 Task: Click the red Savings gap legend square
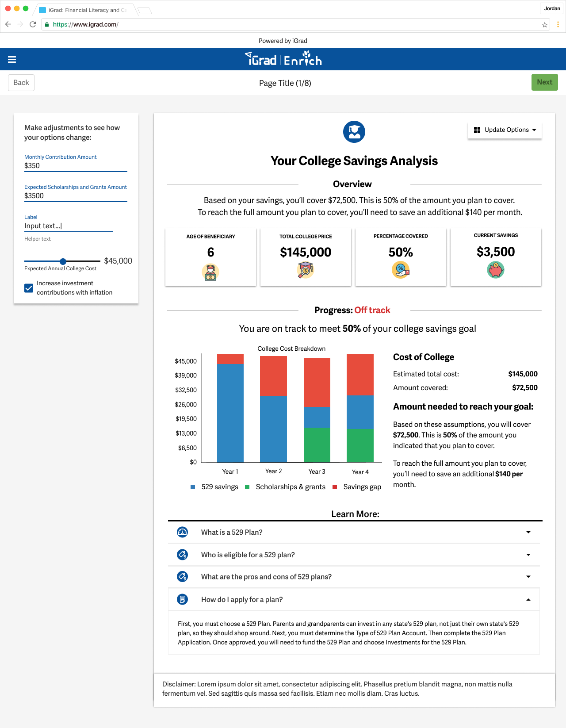click(335, 487)
